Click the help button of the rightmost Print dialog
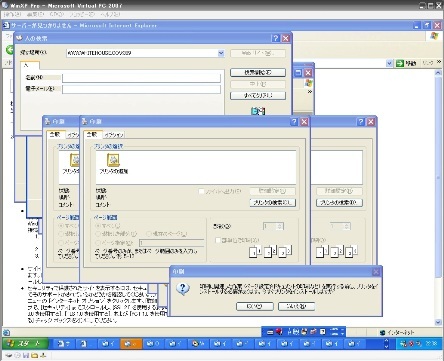This screenshot has width=444, height=361. coord(361,122)
